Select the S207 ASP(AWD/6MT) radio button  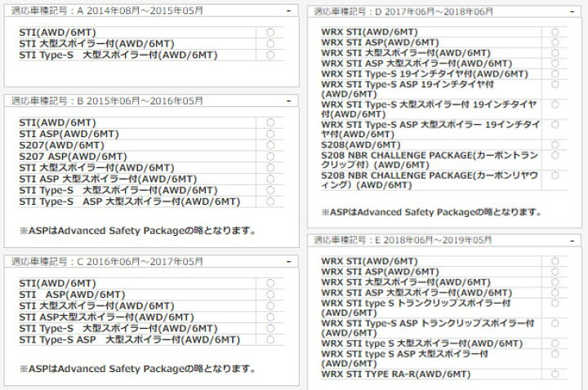click(x=270, y=156)
